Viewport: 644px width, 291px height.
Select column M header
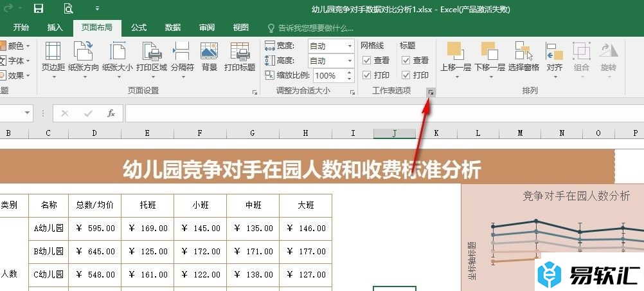click(520, 133)
